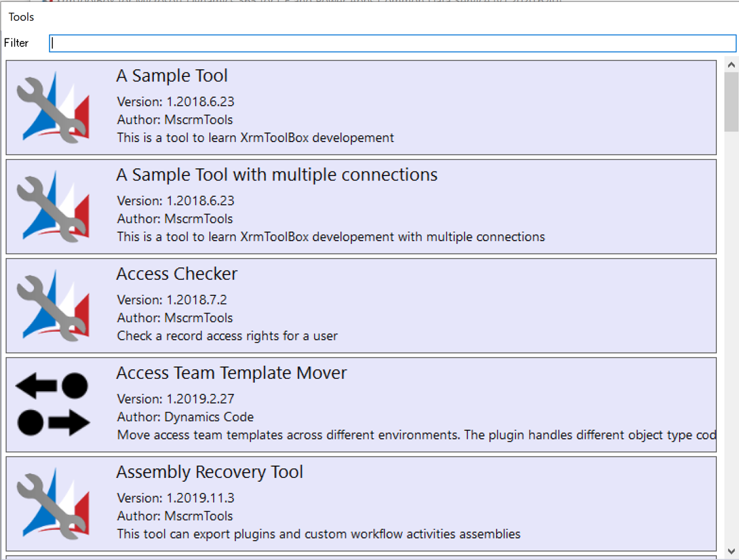This screenshot has width=739, height=560.
Task: Click the Assembly Recovery Tool icon
Action: (x=53, y=503)
